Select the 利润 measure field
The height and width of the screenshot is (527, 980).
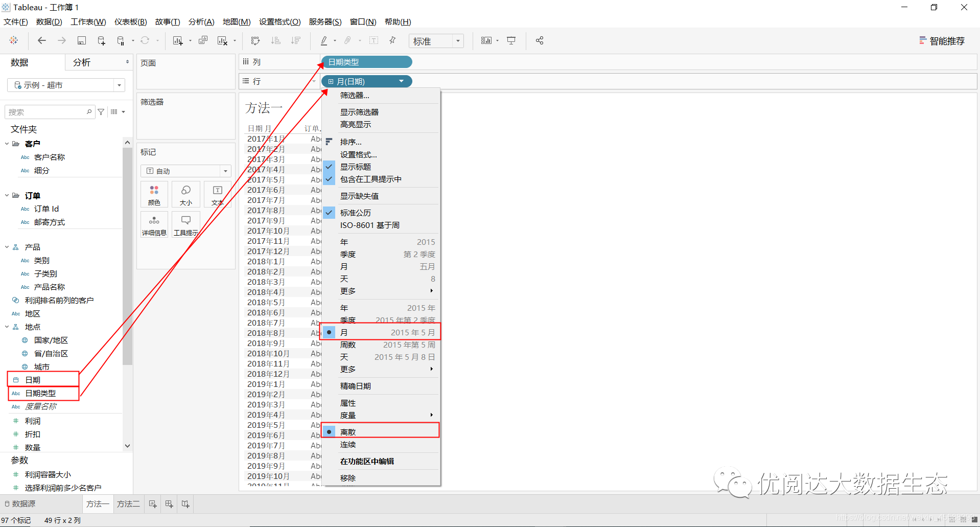[x=33, y=421]
